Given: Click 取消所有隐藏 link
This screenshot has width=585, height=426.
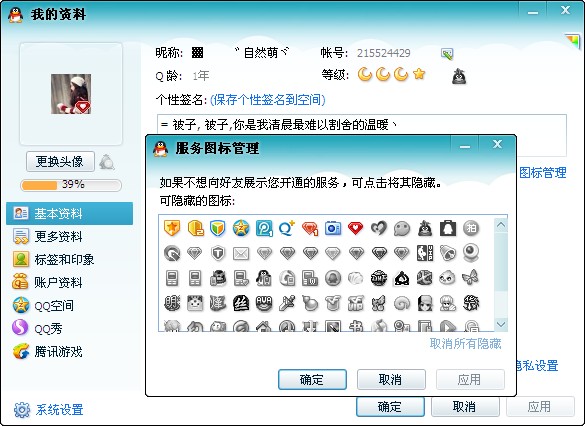Looking at the screenshot, I should tap(465, 344).
